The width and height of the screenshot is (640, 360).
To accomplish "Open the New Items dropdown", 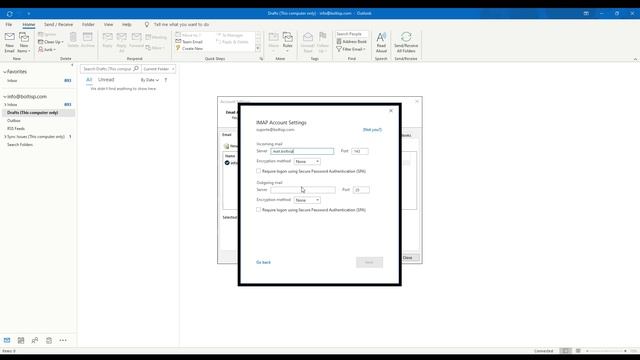I will (x=24, y=42).
